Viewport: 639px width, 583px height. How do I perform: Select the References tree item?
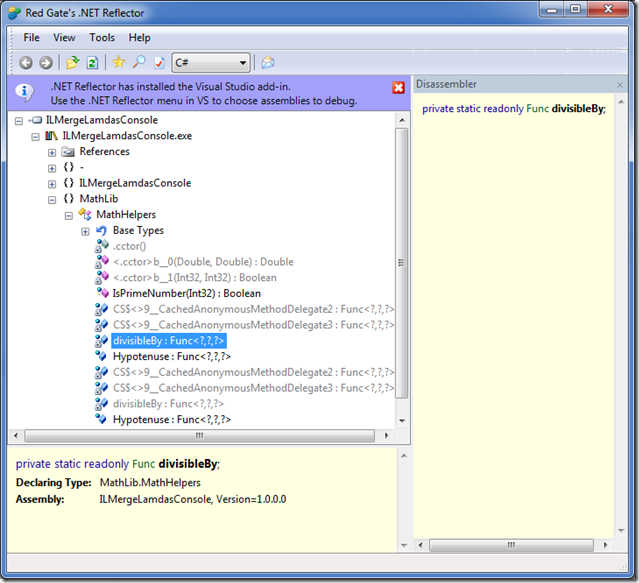104,152
